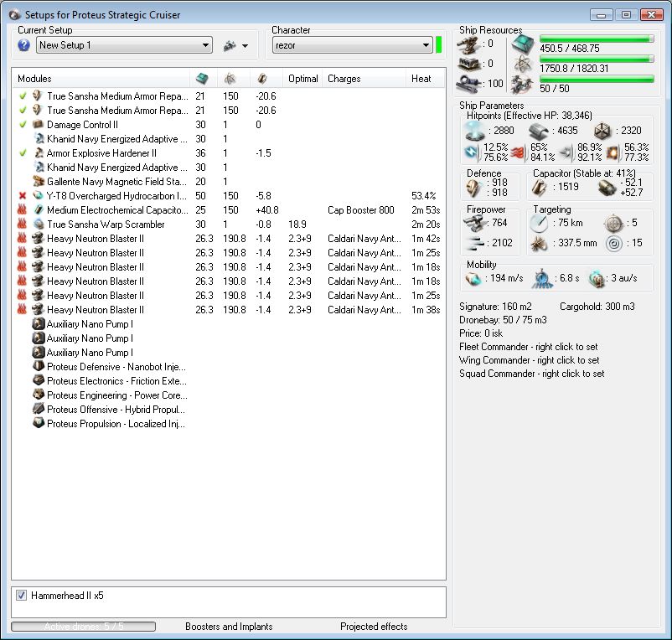672x640 pixels.
Task: Click the powergrid column header icon
Action: 230,79
